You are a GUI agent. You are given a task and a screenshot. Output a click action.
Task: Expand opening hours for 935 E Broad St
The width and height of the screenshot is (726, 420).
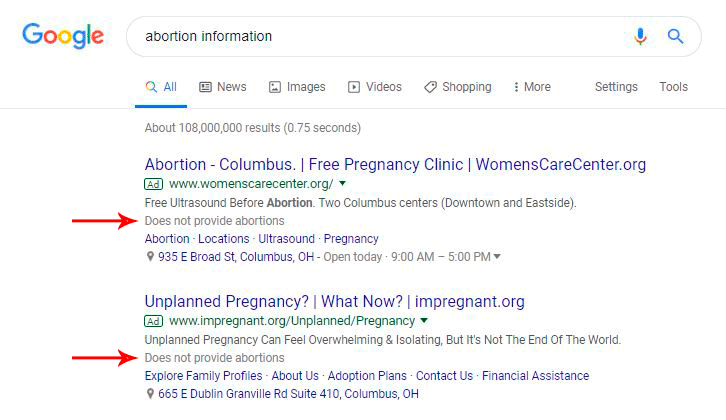pos(497,257)
